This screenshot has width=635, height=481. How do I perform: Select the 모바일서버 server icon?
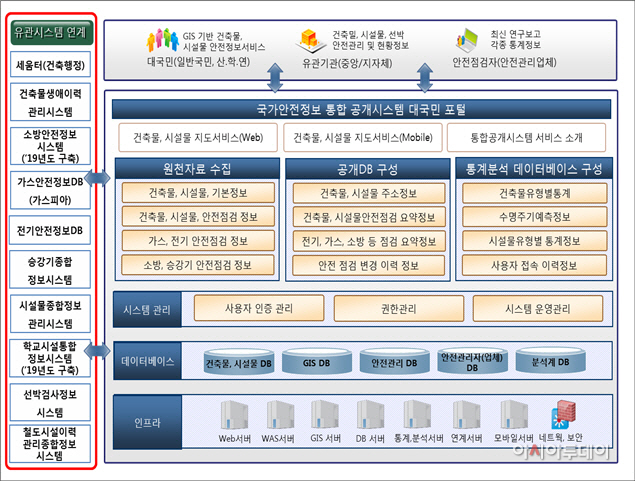coord(514,415)
